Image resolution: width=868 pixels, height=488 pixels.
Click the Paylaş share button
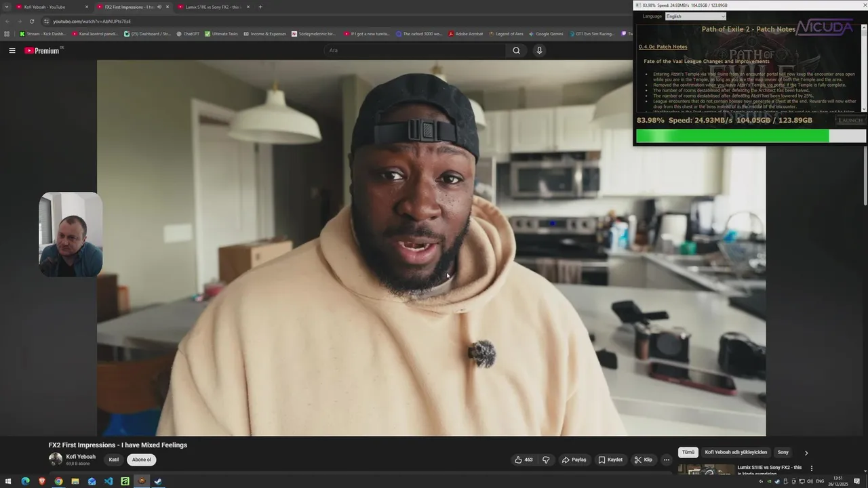click(574, 460)
